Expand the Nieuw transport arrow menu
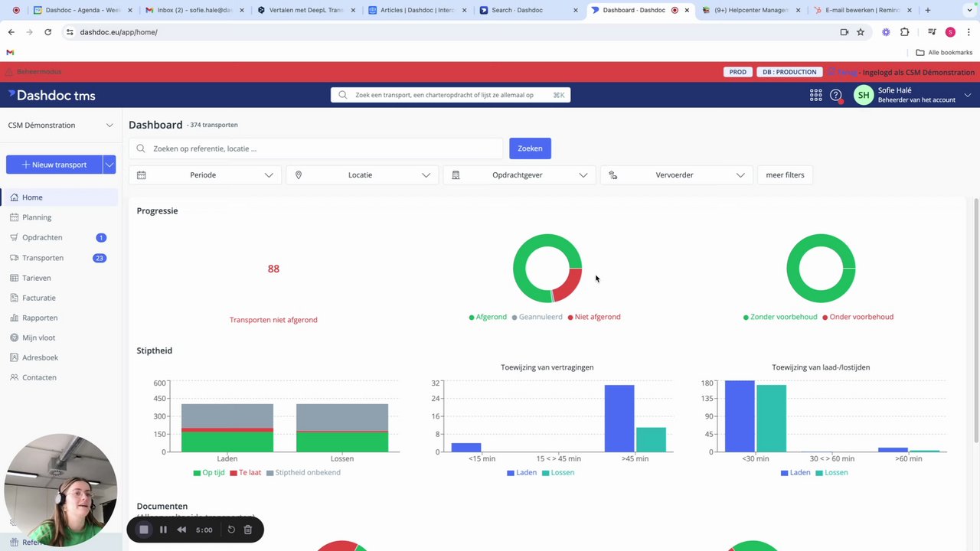 point(109,165)
